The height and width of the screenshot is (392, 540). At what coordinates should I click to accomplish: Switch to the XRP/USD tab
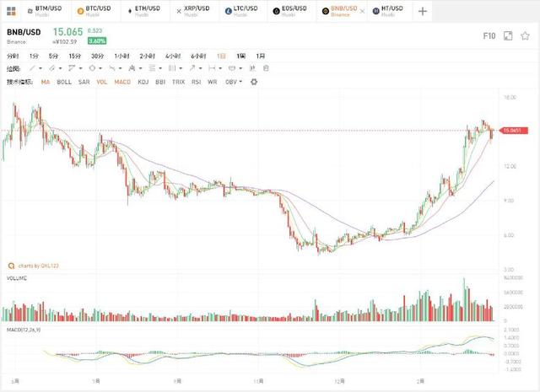(193, 11)
